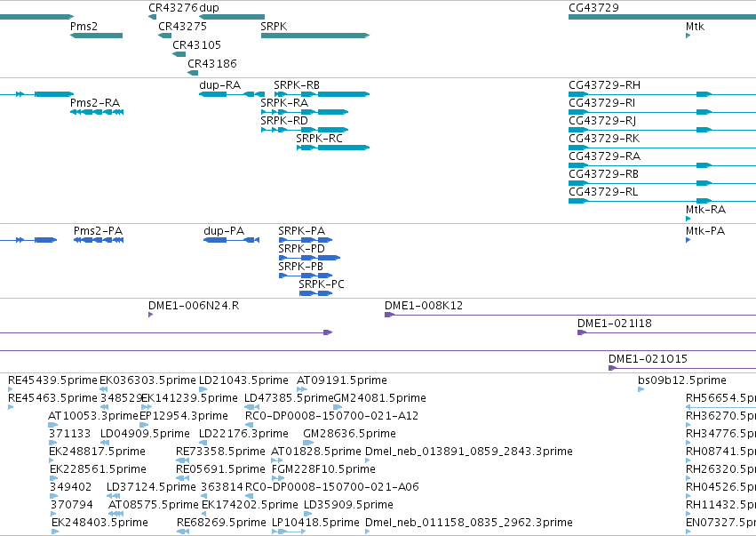Image resolution: width=756 pixels, height=536 pixels.
Task: Click protein SRPK-PA label
Action: [302, 231]
